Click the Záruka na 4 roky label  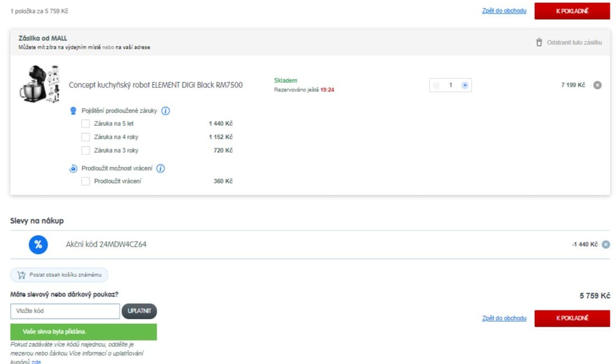click(x=116, y=137)
